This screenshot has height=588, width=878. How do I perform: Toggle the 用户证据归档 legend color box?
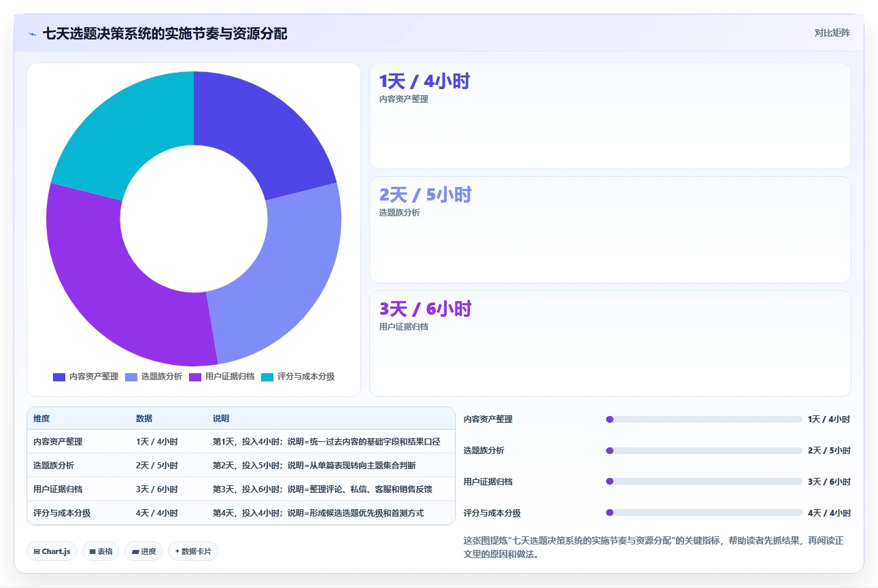[195, 377]
